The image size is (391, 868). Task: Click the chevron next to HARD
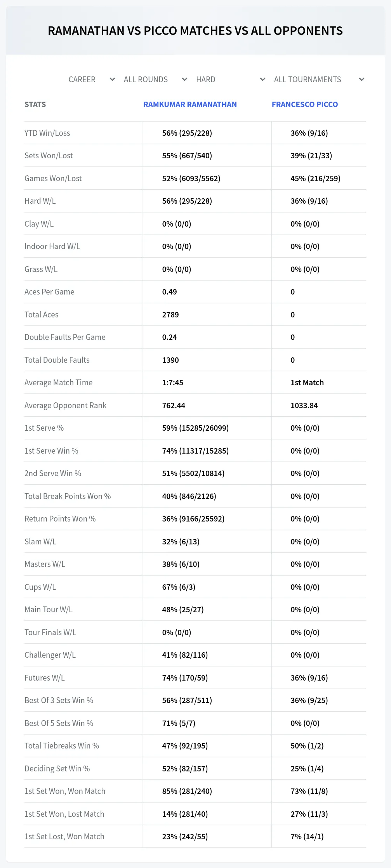click(x=262, y=80)
